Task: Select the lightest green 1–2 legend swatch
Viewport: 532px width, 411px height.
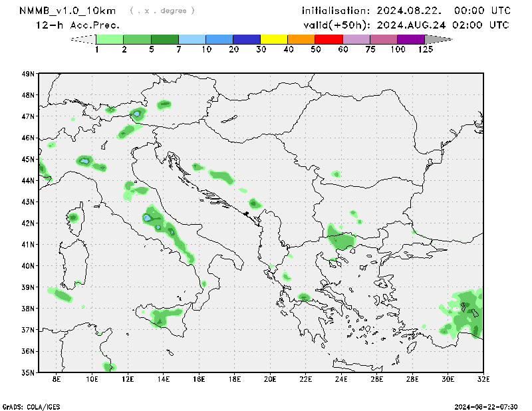Action: coord(110,39)
